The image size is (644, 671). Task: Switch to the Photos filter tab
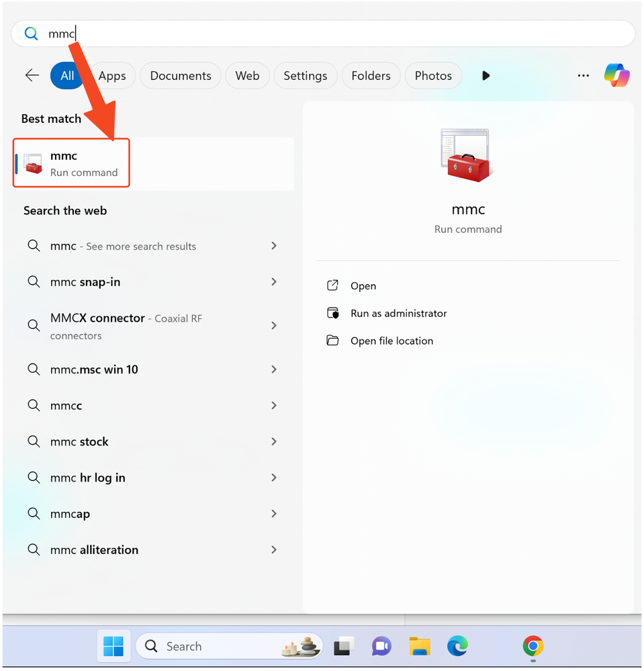click(x=433, y=76)
